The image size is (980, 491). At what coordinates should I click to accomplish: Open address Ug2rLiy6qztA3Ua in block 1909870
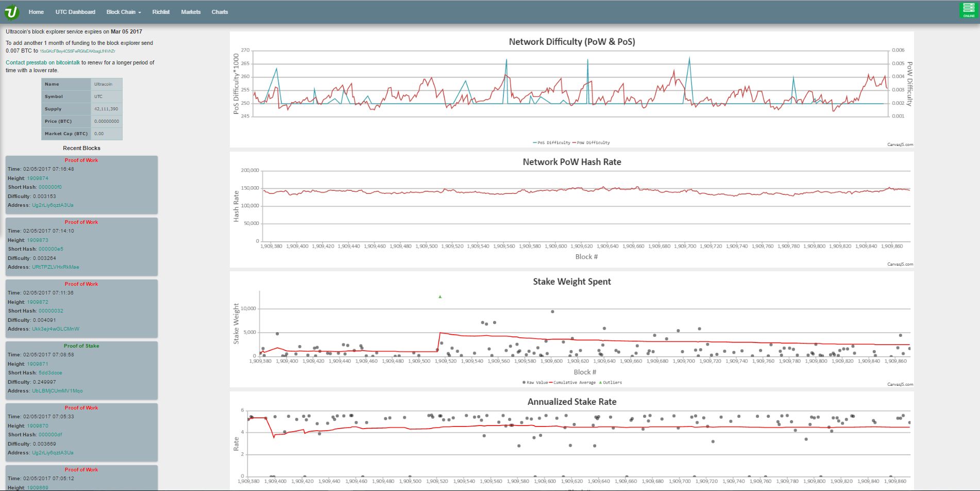click(53, 453)
